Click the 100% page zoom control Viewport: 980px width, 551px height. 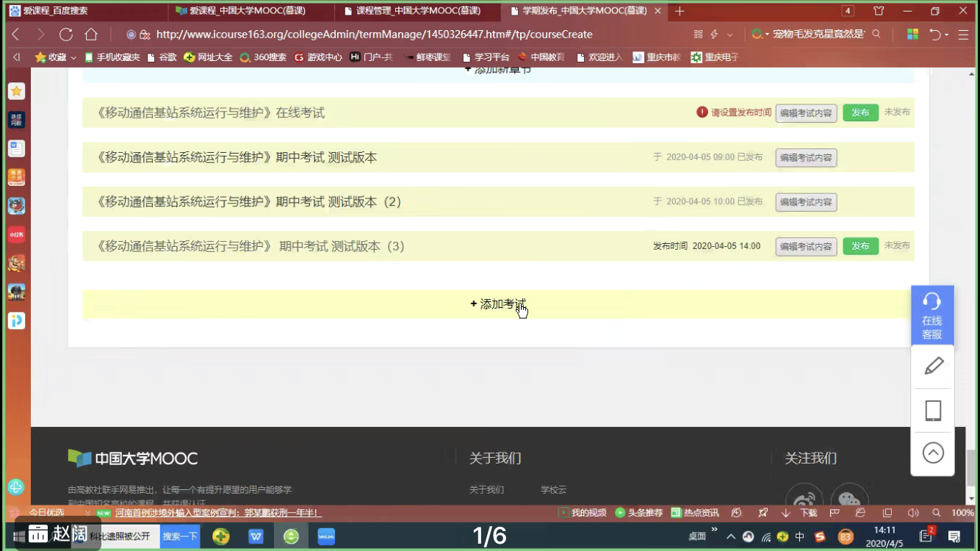coord(962,513)
